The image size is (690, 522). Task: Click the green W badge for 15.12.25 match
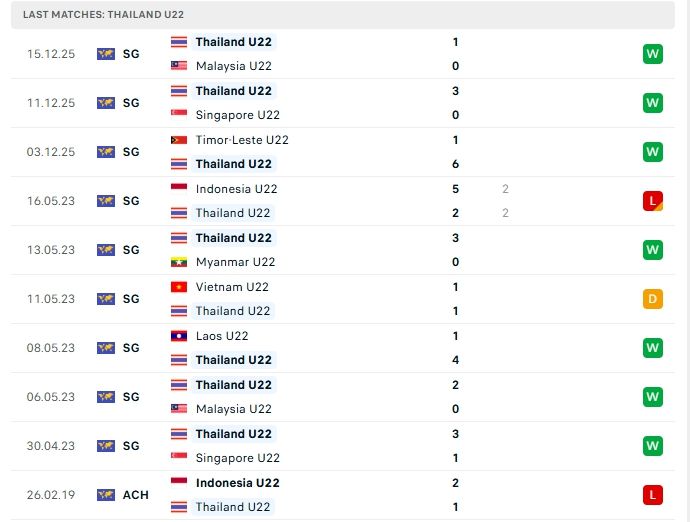pos(653,54)
